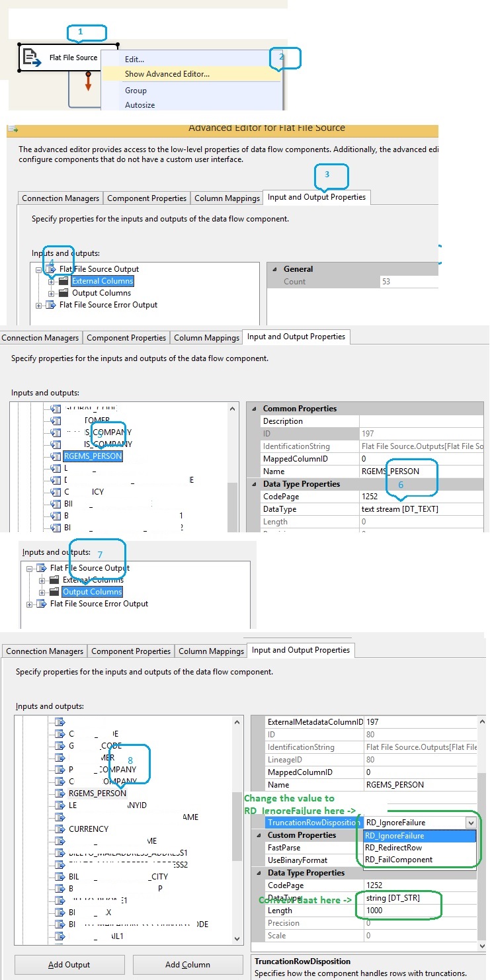
Task: Expand Output Columns below highlighted External Columns
Action: (x=50, y=293)
